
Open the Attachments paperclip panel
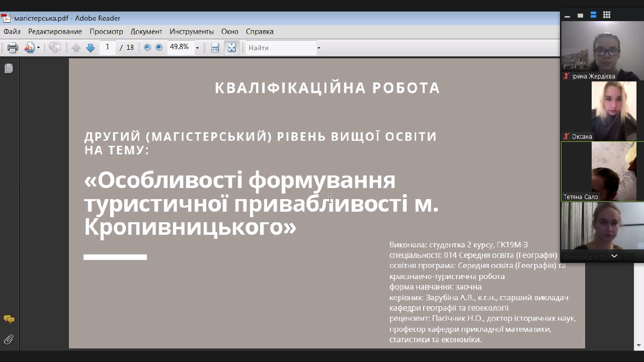coord(9,339)
